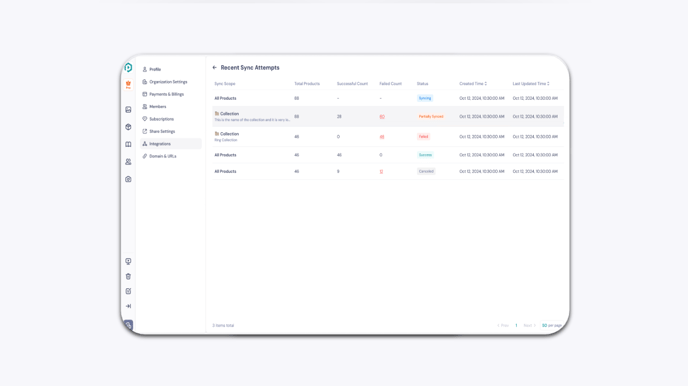
Task: Open the cube products icon in sidebar
Action: coord(128,127)
